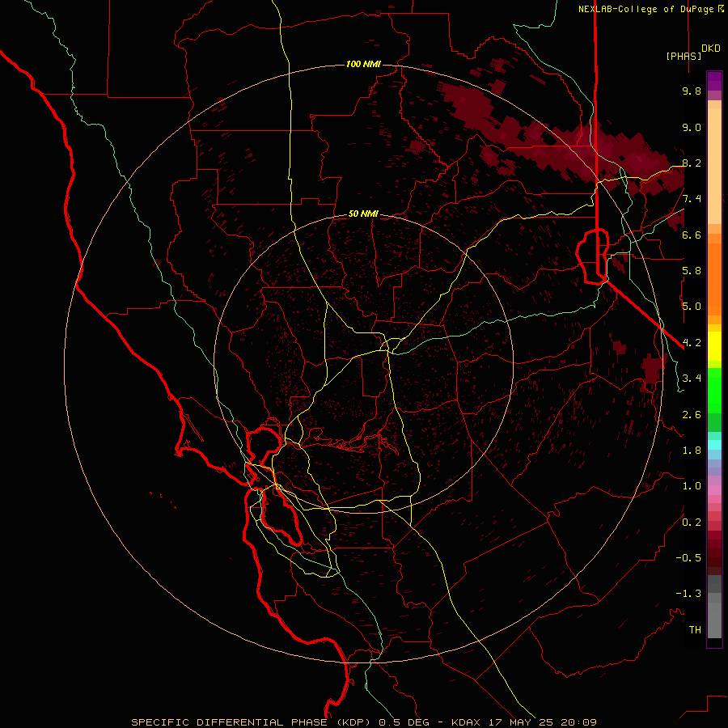Screen dimensions: 728x728
Task: Click the 4.2 scale value
Action: point(692,343)
